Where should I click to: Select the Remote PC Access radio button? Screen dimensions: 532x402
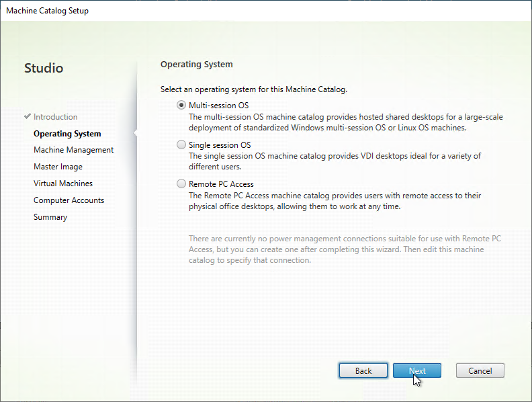click(x=181, y=184)
